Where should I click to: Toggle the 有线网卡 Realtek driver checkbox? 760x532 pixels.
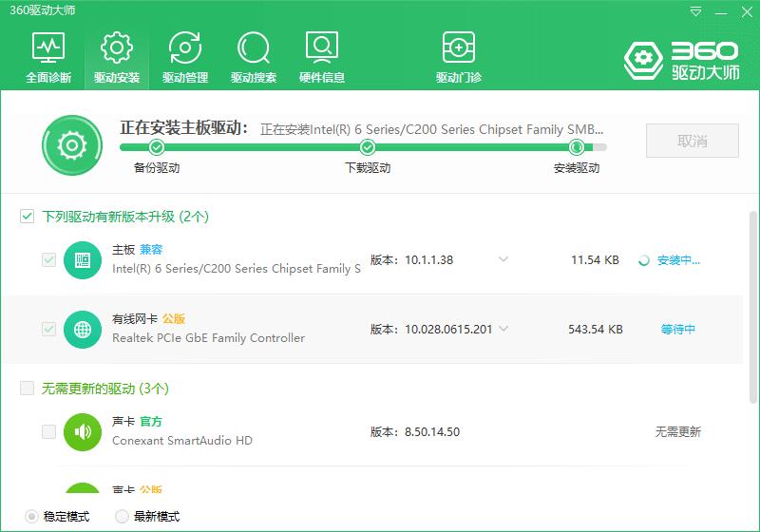click(x=49, y=330)
